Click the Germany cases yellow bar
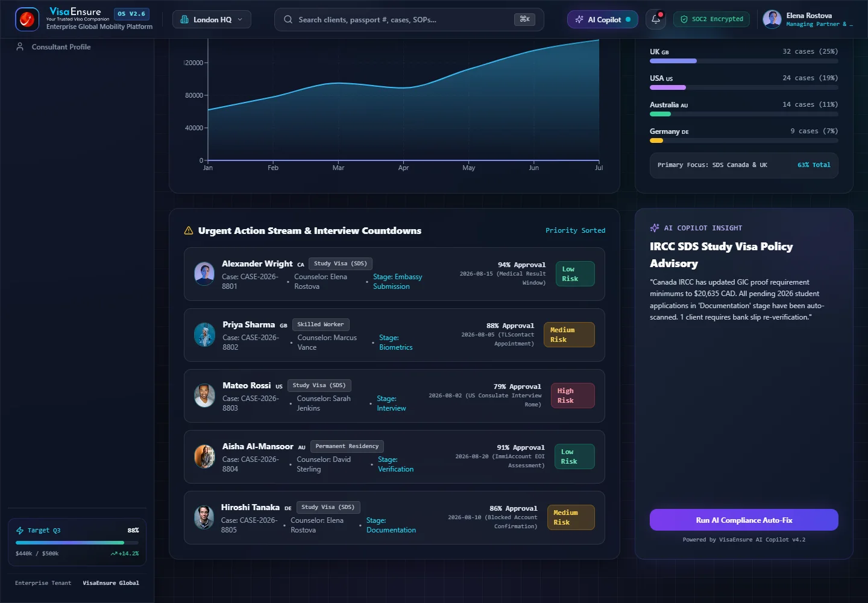 [656, 140]
